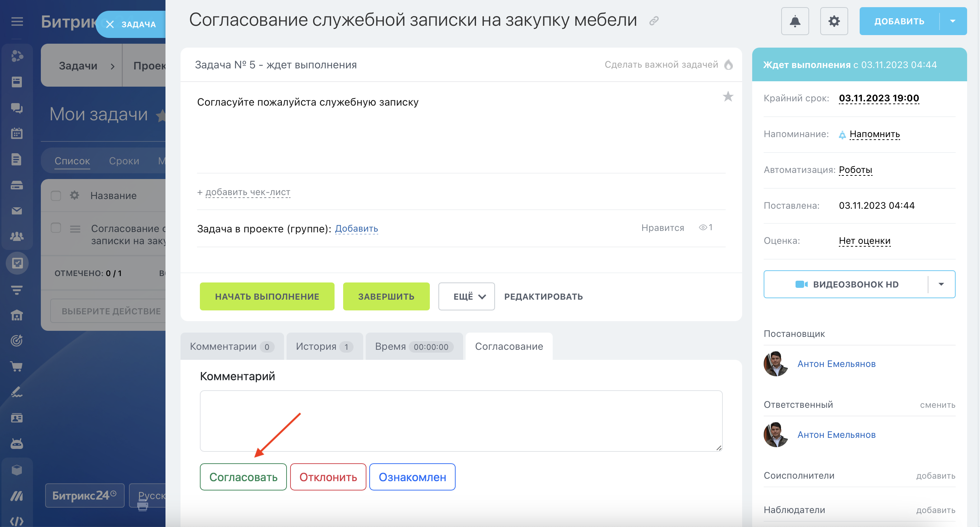Toggle the Нравится like on task

pyautogui.click(x=662, y=228)
